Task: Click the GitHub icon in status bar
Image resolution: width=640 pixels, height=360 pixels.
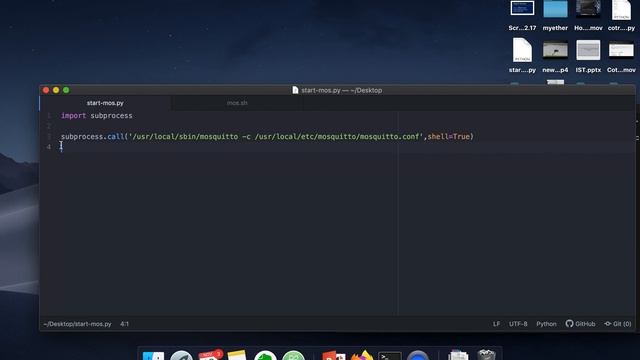Action: coord(569,324)
